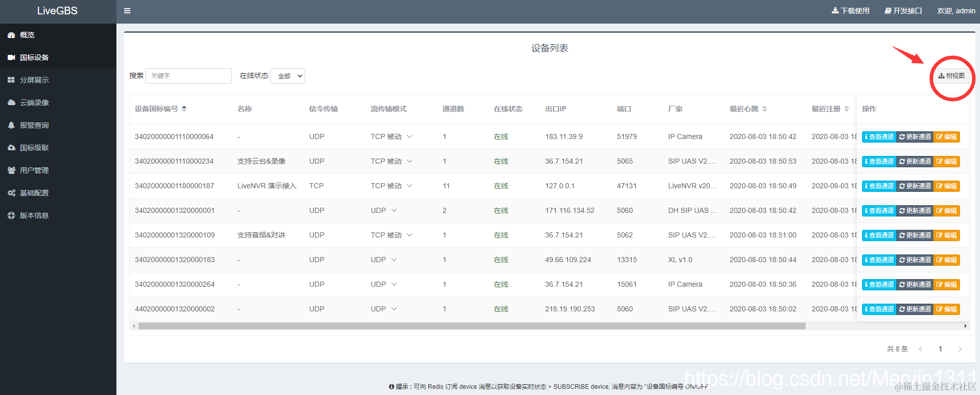Toggle the sidebar with the hamburger icon
The height and width of the screenshot is (395, 980).
[127, 11]
